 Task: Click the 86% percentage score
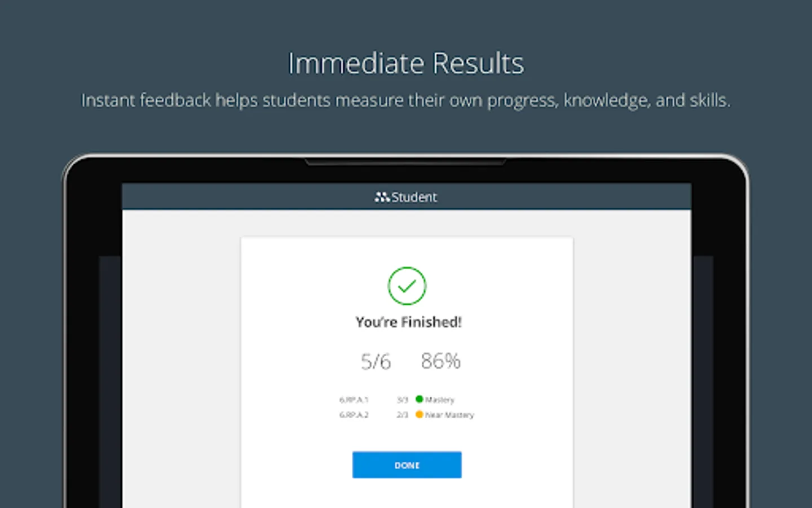point(440,361)
